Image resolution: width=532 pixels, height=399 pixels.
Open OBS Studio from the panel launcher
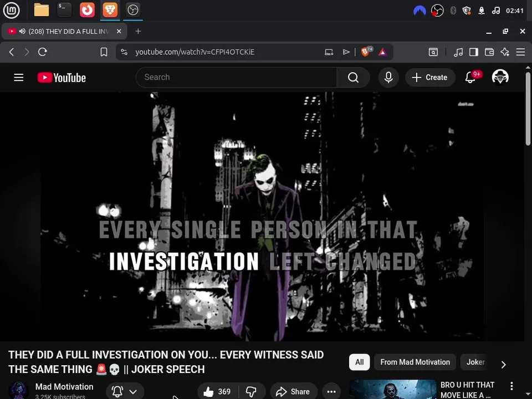coord(132,10)
